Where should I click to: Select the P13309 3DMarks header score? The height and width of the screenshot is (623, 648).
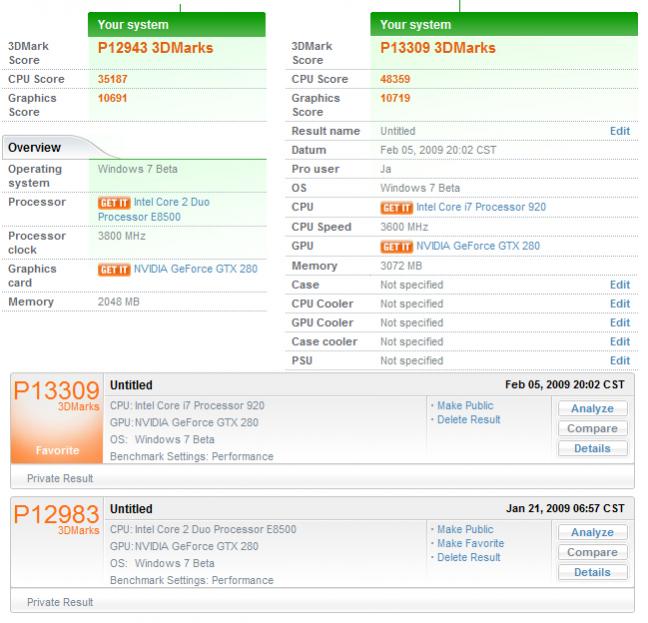tap(438, 48)
